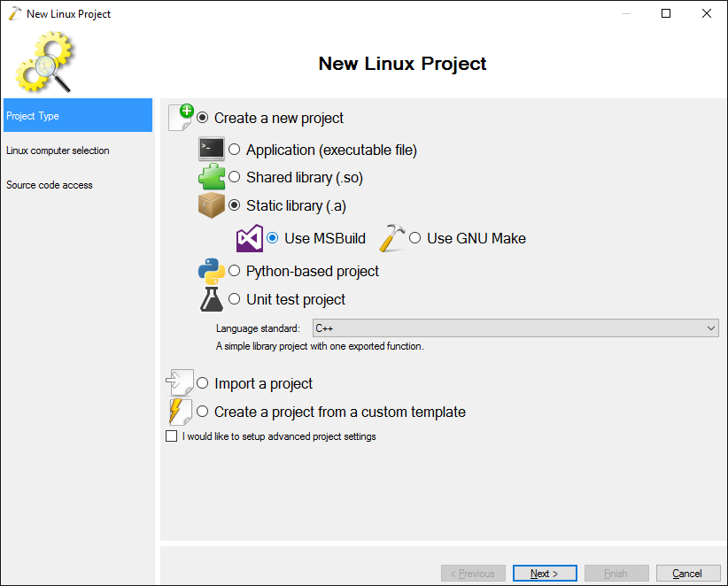
Task: Click the hammer icon next to GNU Make
Action: click(392, 238)
